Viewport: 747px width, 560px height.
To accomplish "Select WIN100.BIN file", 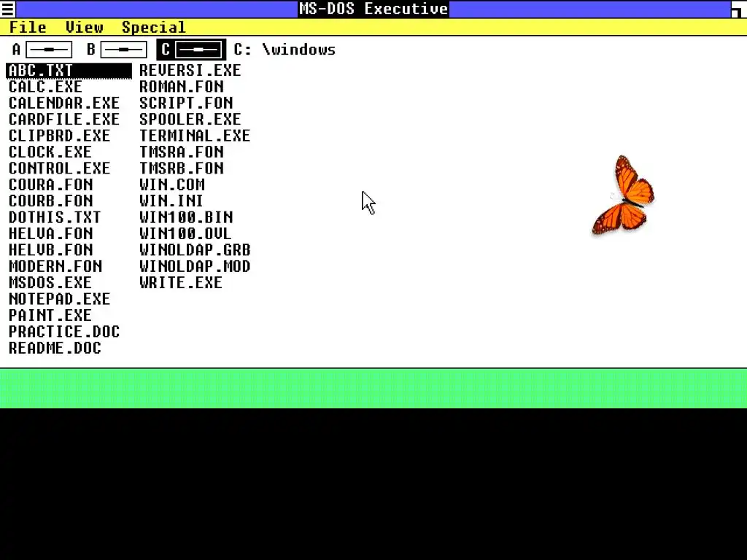I will click(x=186, y=217).
